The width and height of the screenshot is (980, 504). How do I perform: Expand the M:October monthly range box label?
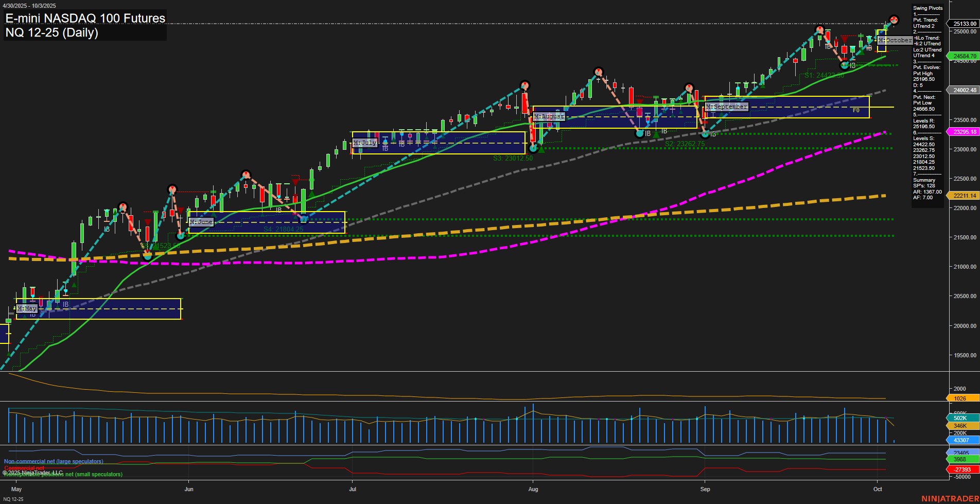896,40
